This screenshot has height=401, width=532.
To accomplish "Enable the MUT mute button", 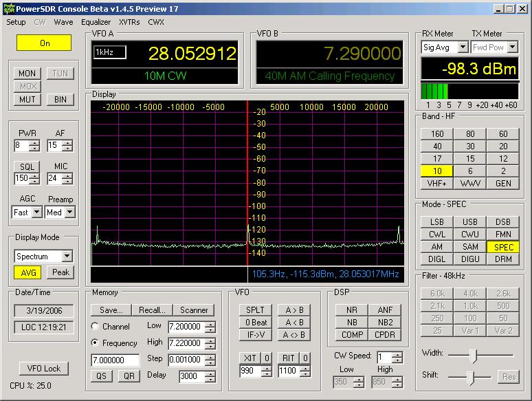I will pyautogui.click(x=27, y=100).
